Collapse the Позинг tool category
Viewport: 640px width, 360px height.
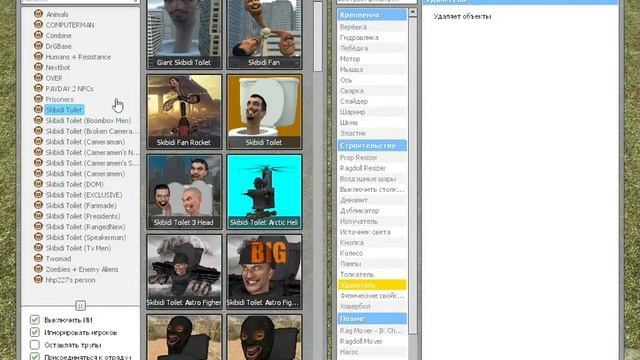pos(372,318)
